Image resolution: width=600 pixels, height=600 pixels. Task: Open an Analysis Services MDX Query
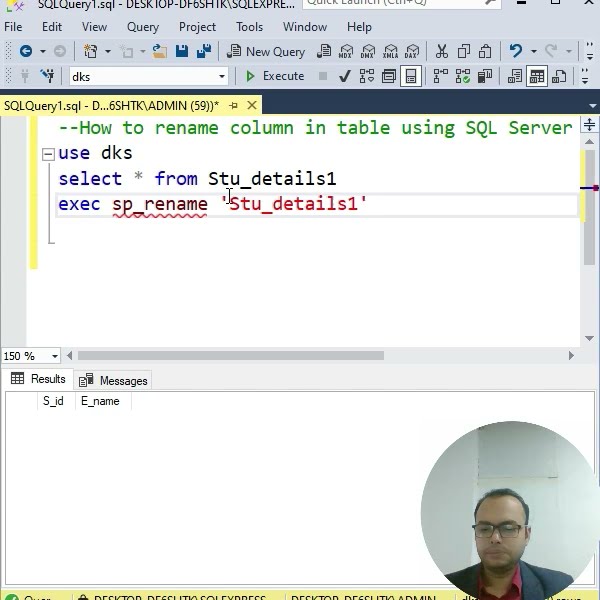point(346,51)
